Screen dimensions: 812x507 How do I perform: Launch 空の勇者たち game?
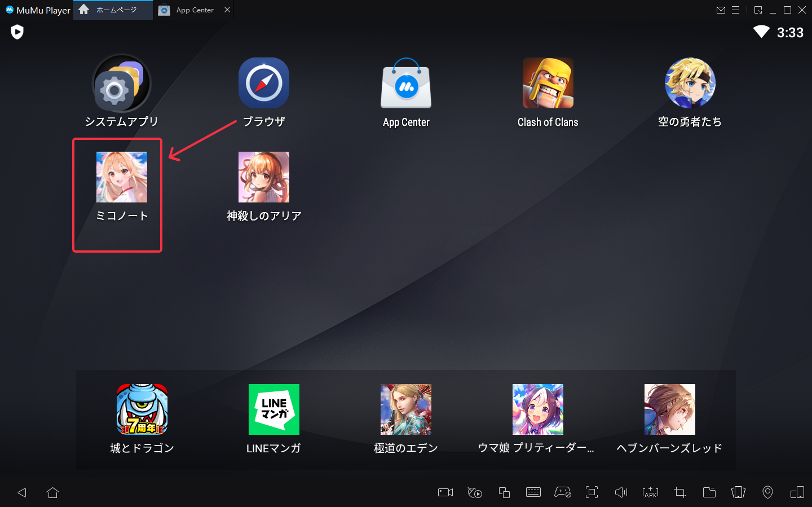tap(690, 83)
